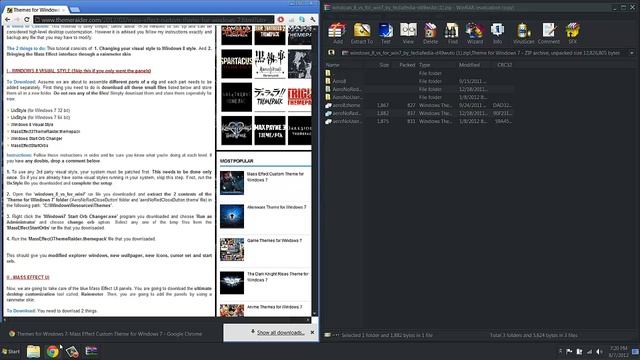Click the volume icon in system tray
The image size is (640, 360).
pyautogui.click(x=599, y=351)
